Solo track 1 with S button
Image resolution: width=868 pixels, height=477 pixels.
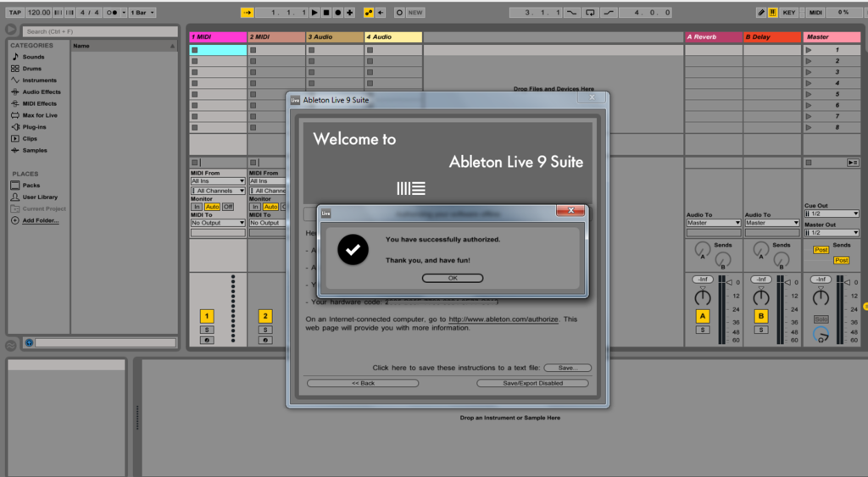(207, 330)
